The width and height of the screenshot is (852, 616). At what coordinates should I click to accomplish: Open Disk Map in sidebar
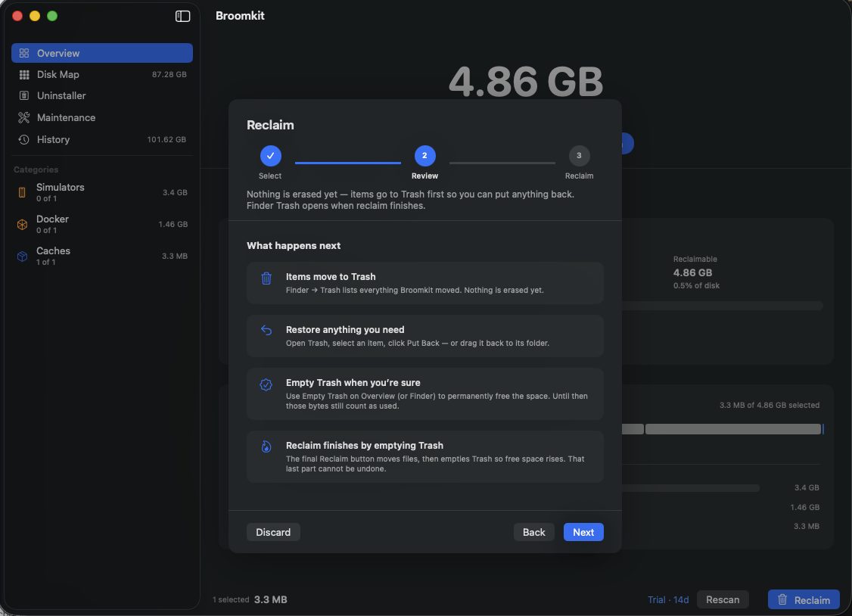click(x=102, y=74)
